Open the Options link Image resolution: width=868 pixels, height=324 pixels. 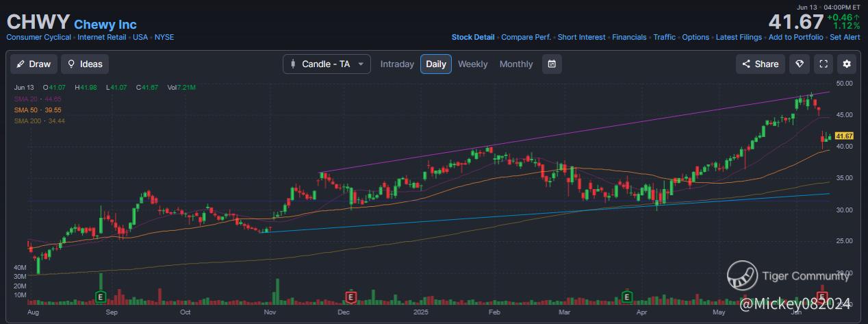click(695, 37)
